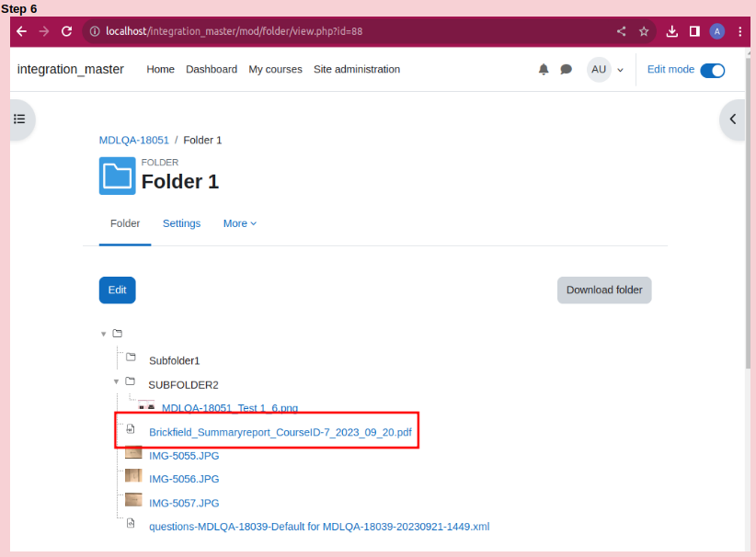Open browser downloads icon

coord(671,31)
